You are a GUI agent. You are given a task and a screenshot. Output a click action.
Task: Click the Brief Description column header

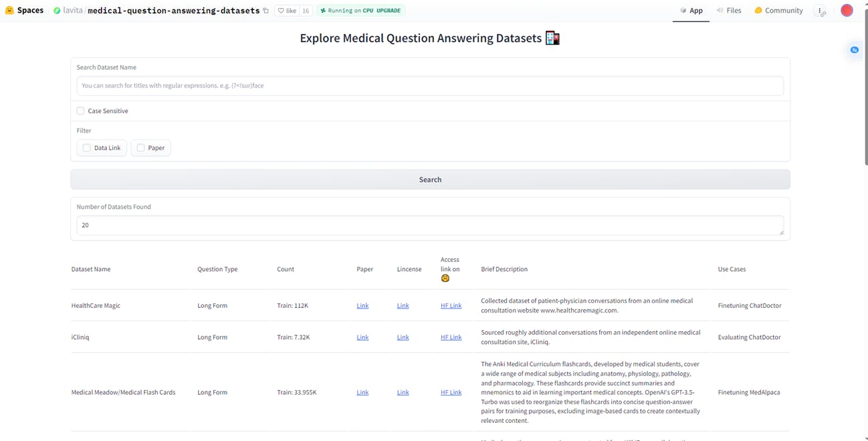[x=504, y=269]
